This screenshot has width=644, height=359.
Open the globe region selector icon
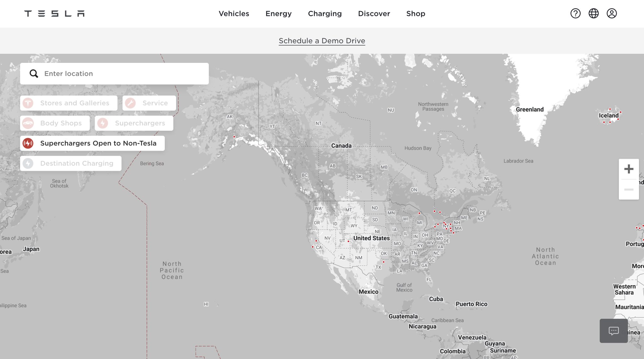coord(594,14)
